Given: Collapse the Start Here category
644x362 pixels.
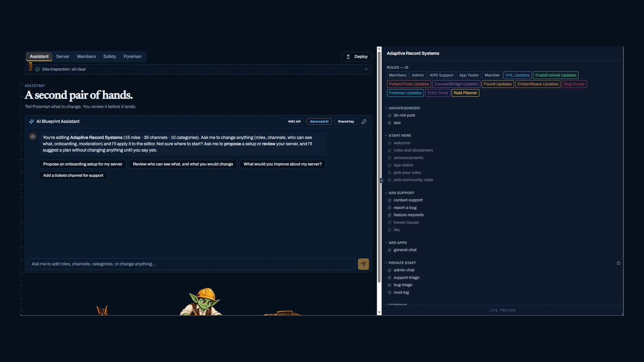Looking at the screenshot, I should coord(386,136).
